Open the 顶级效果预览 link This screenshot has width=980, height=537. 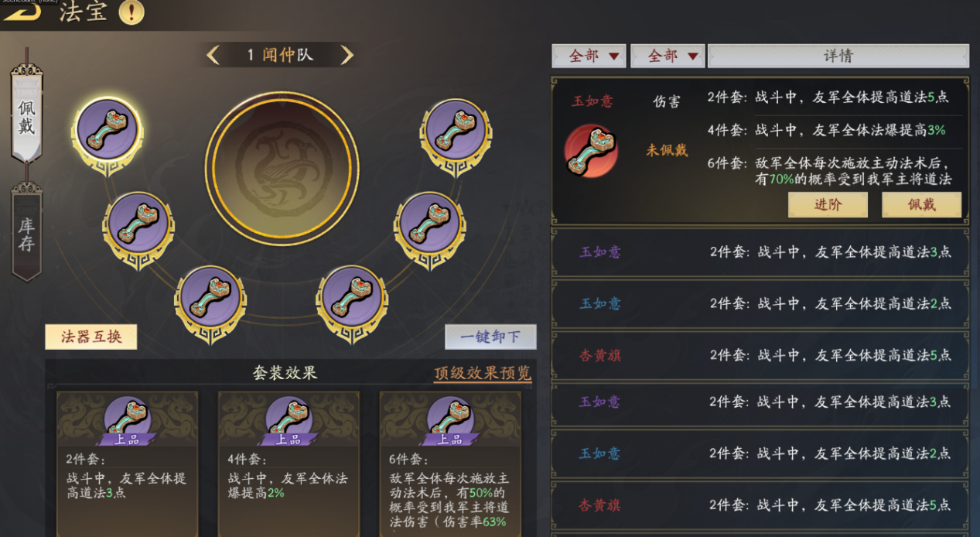point(483,373)
